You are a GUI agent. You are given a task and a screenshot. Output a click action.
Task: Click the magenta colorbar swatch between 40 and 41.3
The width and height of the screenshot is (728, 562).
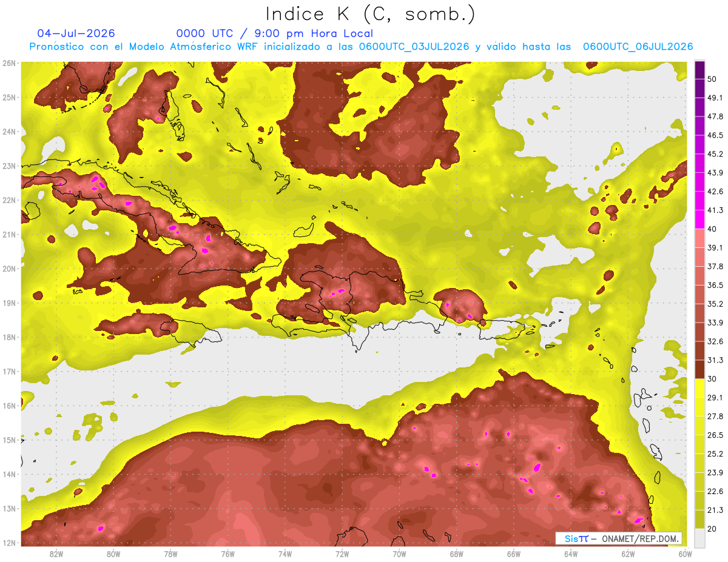tap(699, 219)
